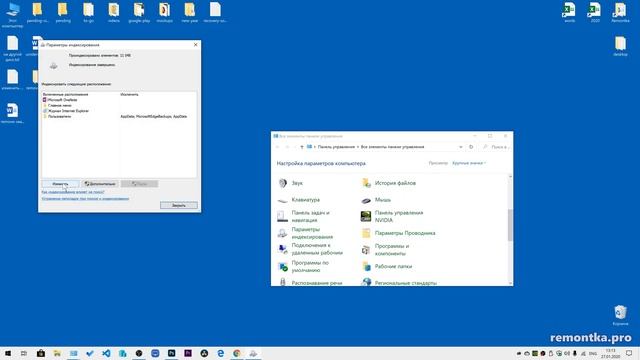Refresh the Control Panel window
Image resolution: width=640 pixels, height=360 pixels.
[x=471, y=147]
